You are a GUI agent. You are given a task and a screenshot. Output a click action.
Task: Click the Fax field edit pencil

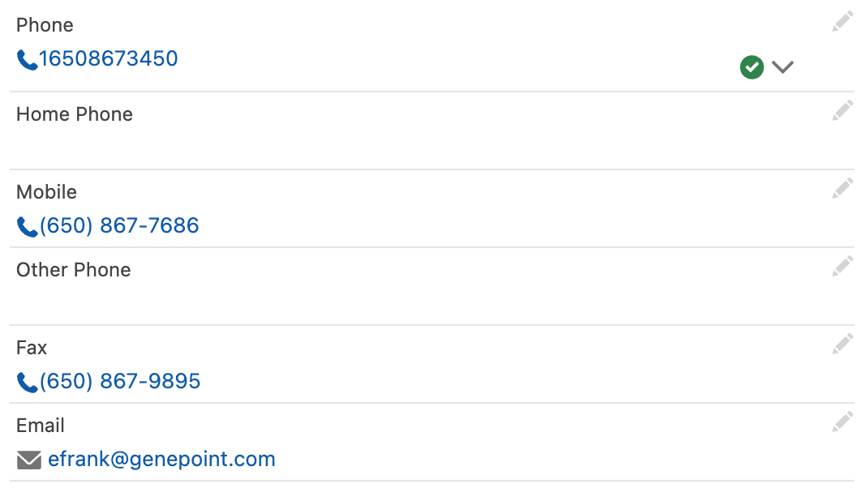click(843, 345)
